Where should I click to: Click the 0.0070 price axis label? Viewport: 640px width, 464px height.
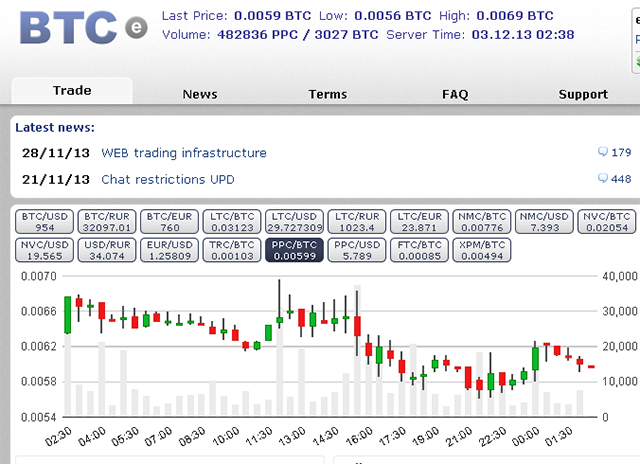pyautogui.click(x=39, y=276)
